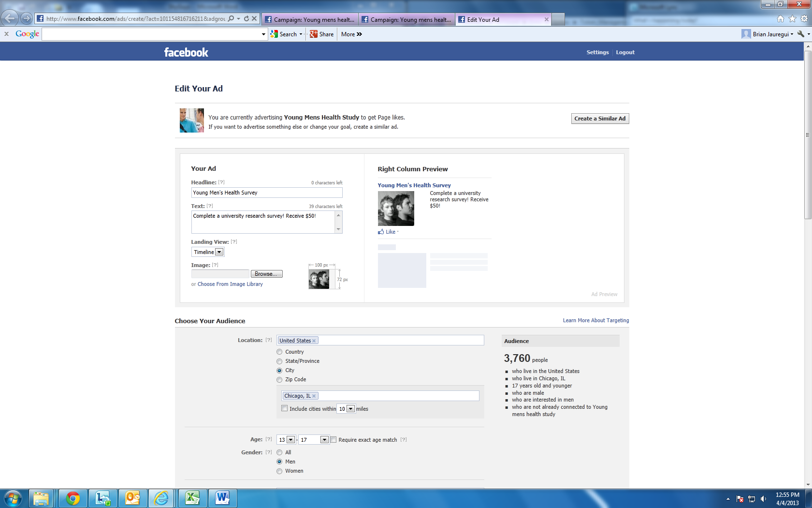
Task: Click the refresh icon in the address bar
Action: [246, 18]
